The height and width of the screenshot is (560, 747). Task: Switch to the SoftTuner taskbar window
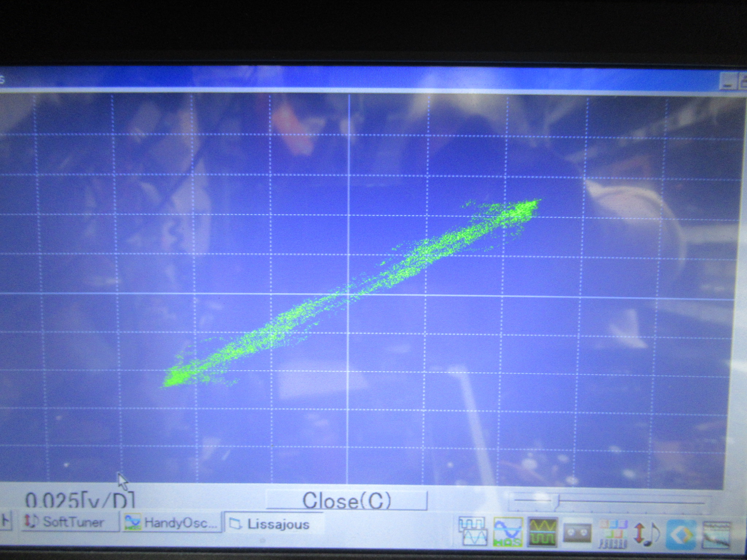tap(70, 522)
